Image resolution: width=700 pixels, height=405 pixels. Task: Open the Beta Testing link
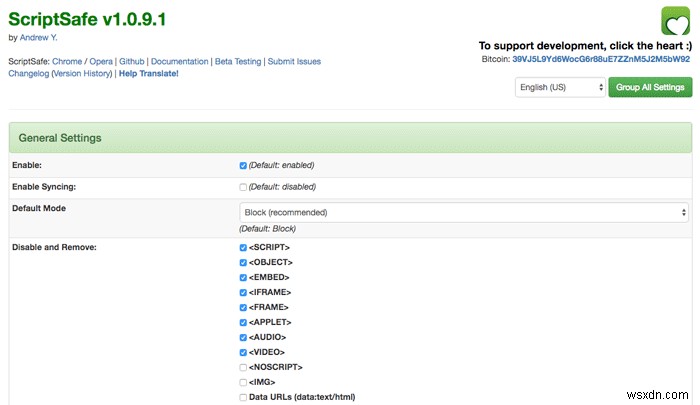click(x=238, y=61)
